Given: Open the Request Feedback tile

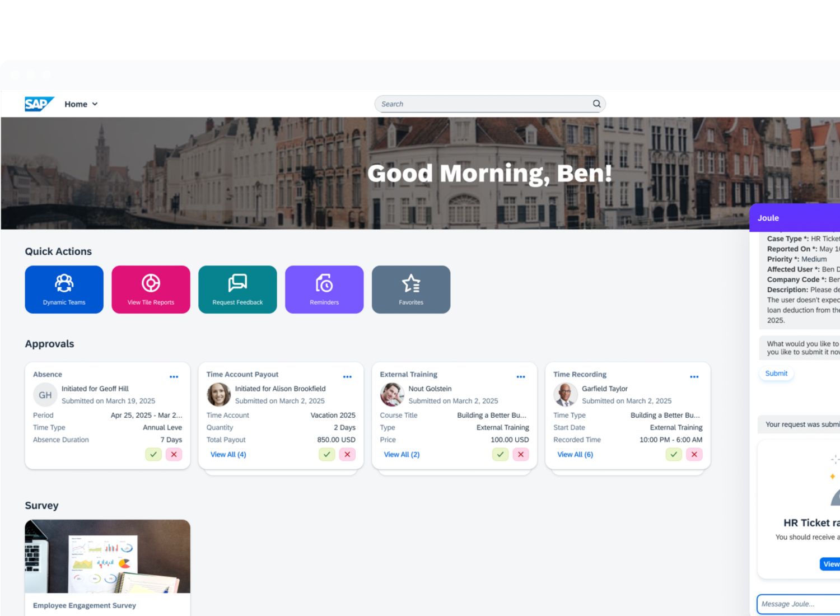Looking at the screenshot, I should tap(237, 289).
